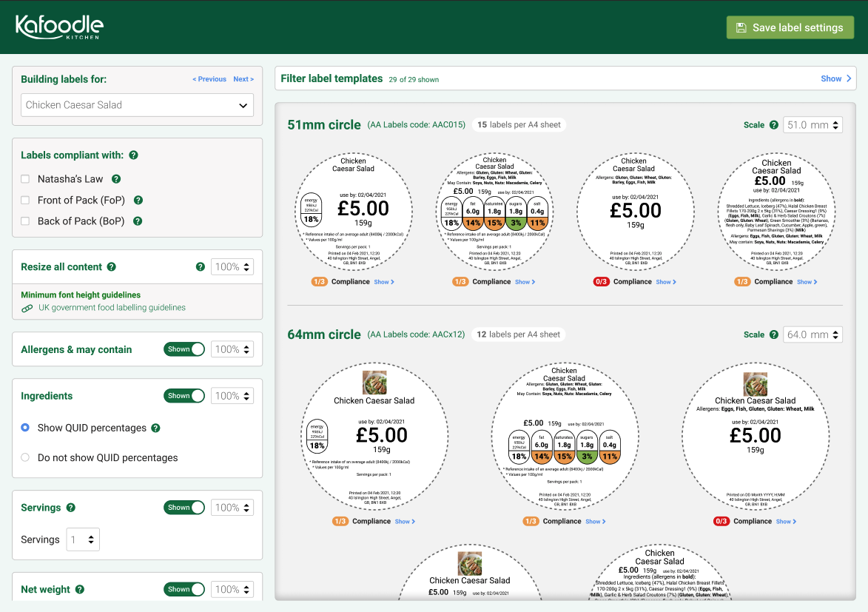This screenshot has width=868, height=612.
Task: Click help icon beside Front of Pack (FoP)
Action: point(138,200)
